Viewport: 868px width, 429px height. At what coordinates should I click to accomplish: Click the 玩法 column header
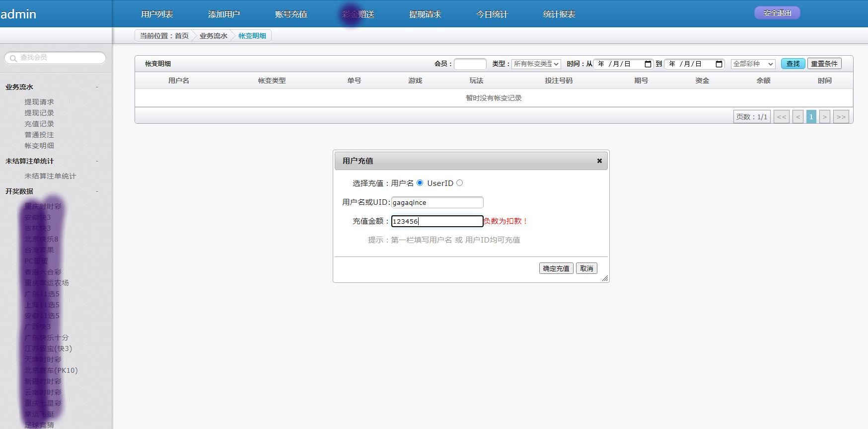coord(476,81)
